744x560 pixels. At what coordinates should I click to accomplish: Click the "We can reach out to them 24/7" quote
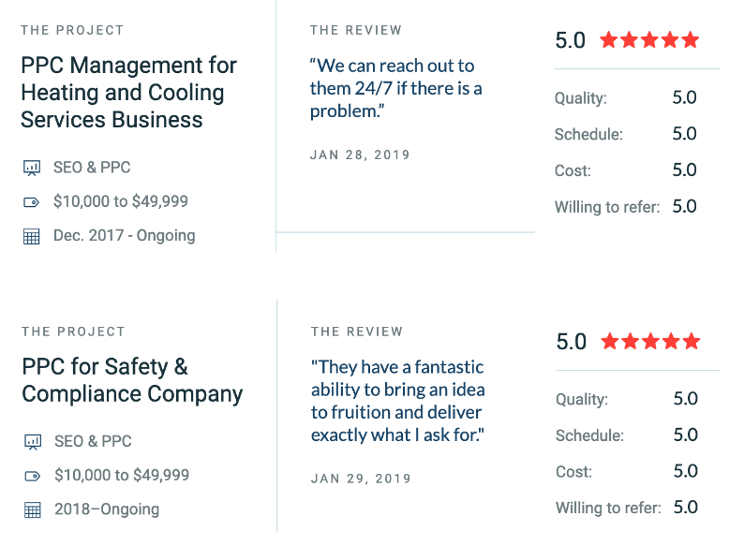click(x=396, y=89)
